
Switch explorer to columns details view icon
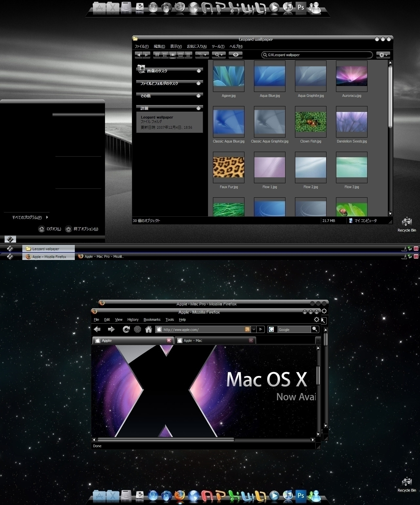180,55
